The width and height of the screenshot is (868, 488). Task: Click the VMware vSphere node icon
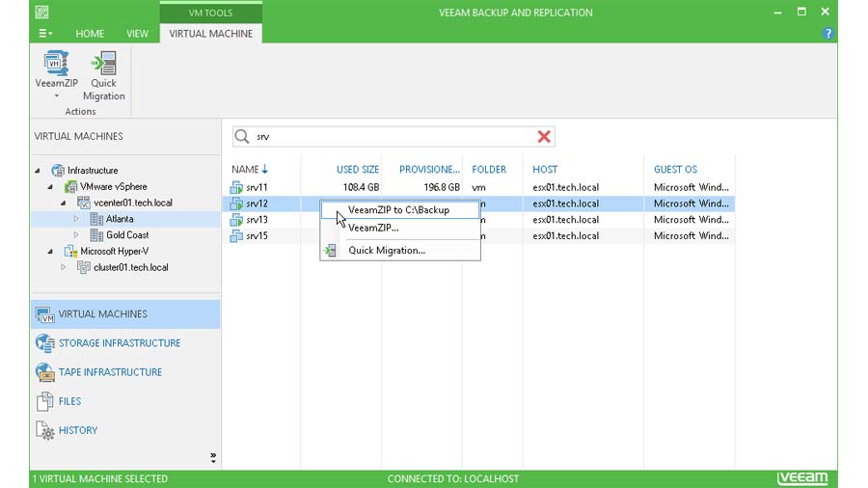(x=70, y=186)
